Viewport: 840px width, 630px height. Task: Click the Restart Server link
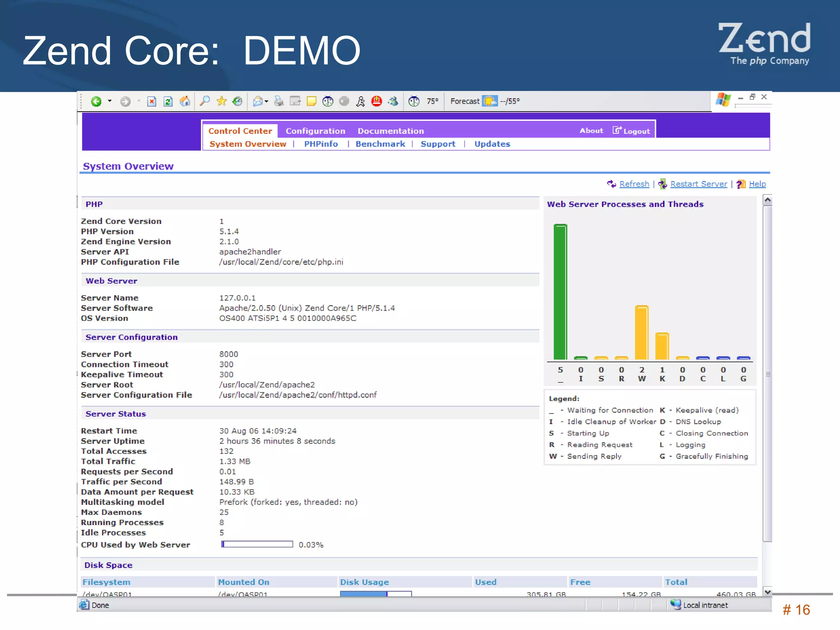tap(698, 184)
